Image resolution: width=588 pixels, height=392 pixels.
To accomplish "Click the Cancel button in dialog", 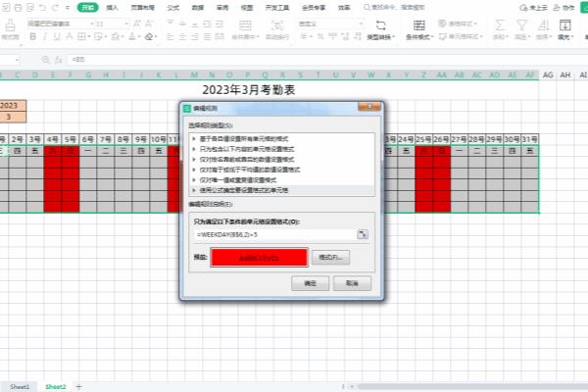I will coord(352,283).
